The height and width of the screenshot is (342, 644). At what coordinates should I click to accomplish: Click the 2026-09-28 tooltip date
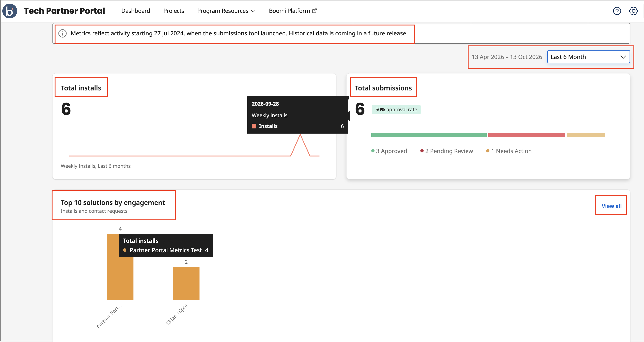click(265, 104)
